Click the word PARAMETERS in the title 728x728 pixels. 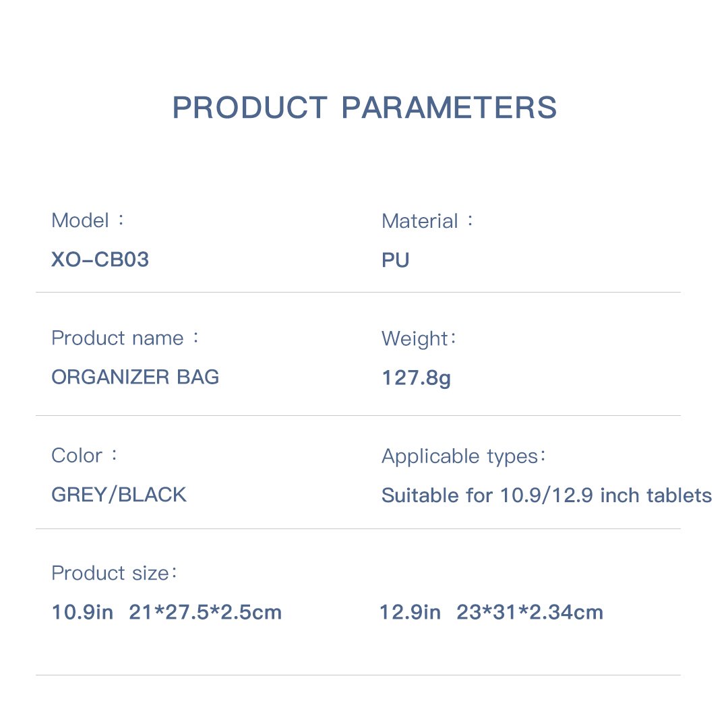(449, 108)
